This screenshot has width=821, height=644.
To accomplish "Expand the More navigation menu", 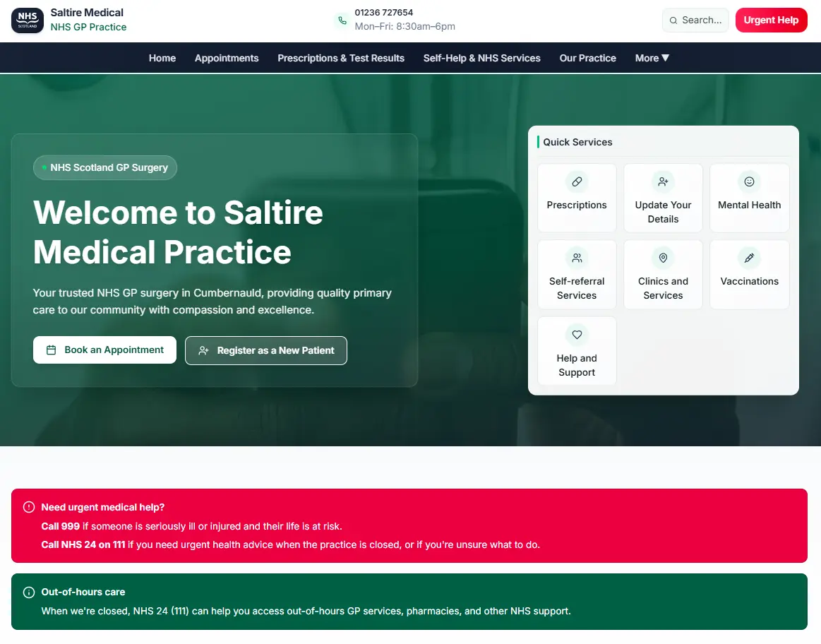I will (x=652, y=58).
